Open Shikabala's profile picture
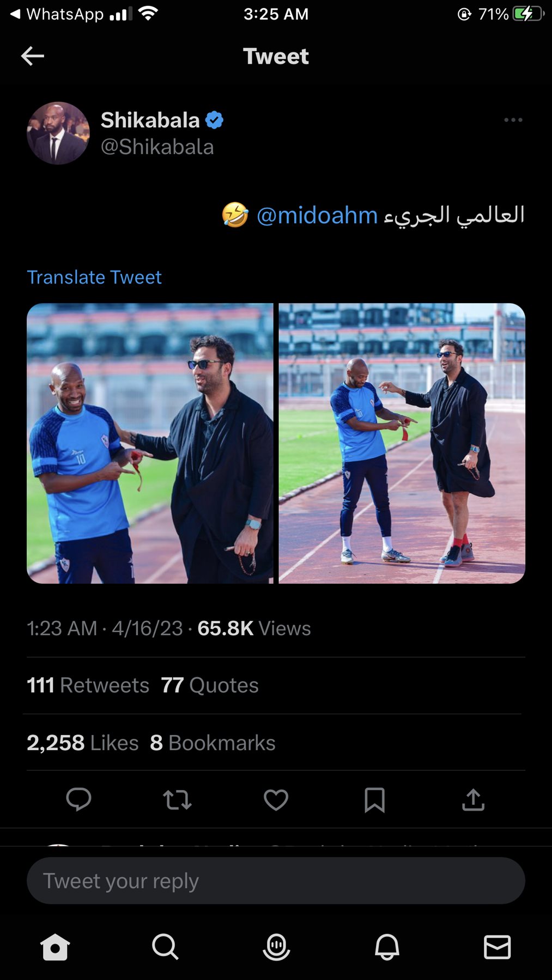 58,133
